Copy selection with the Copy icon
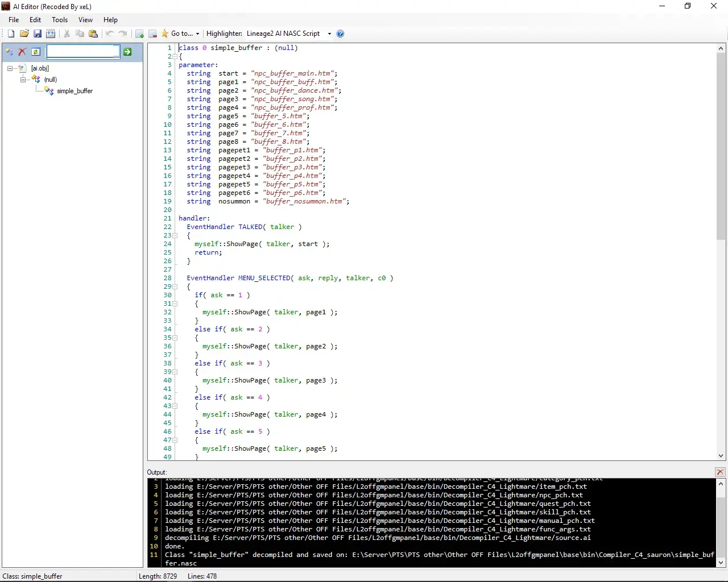Screen dimensions: 728x582 coord(80,34)
